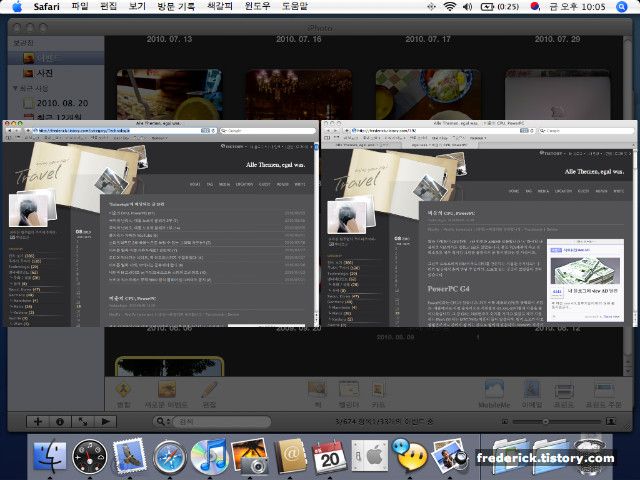Open the 2010. 07. 29 event thumbnail
Screen dimensions: 640x480
pos(558,94)
